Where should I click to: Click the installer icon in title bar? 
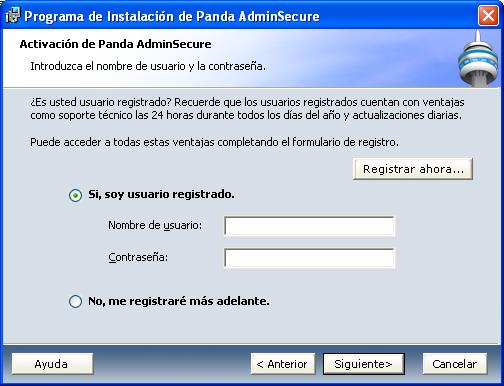pos(13,15)
